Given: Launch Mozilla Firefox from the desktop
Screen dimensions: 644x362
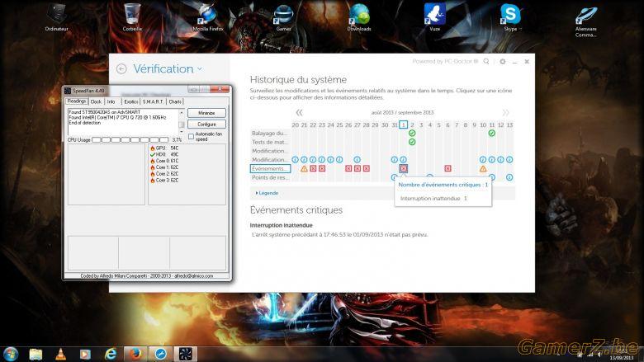Looking at the screenshot, I should [x=208, y=17].
